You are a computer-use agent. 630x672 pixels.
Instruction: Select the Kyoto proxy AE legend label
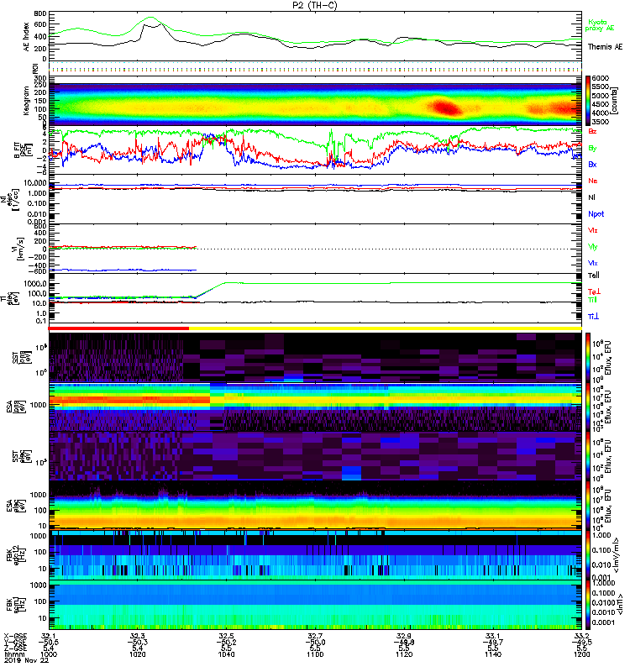(600, 25)
